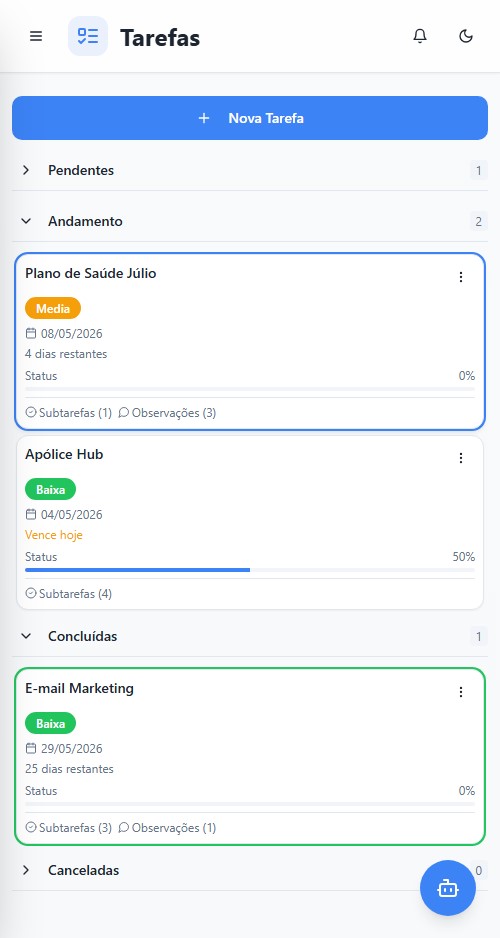Create a task with Nova Tarefa
Image resolution: width=500 pixels, height=938 pixels.
coord(250,118)
